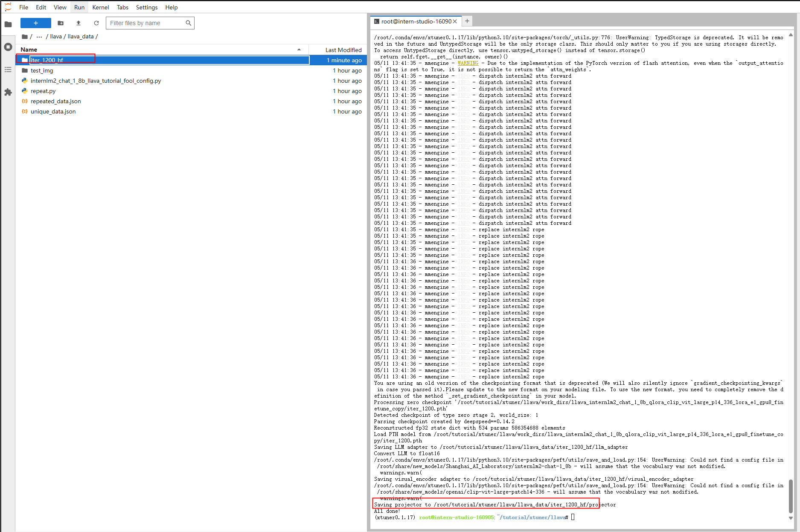Close the root@intern-studio terminal tab
The image size is (800, 532).
pyautogui.click(x=455, y=21)
